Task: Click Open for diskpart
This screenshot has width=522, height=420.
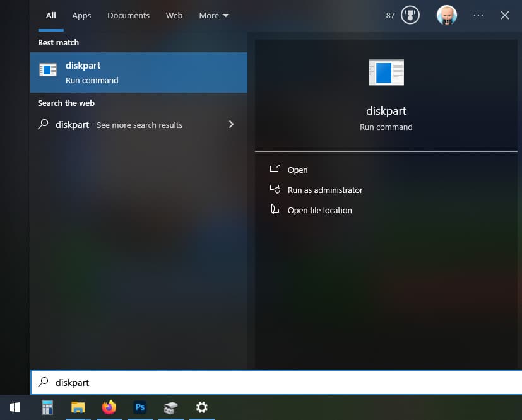Action: [298, 170]
